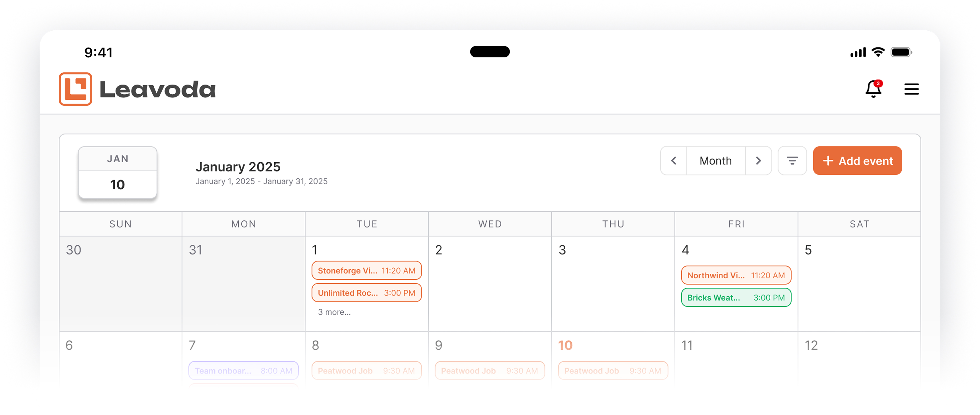Image resolution: width=980 pixels, height=415 pixels.
Task: Open the hamburger menu
Action: coord(911,89)
